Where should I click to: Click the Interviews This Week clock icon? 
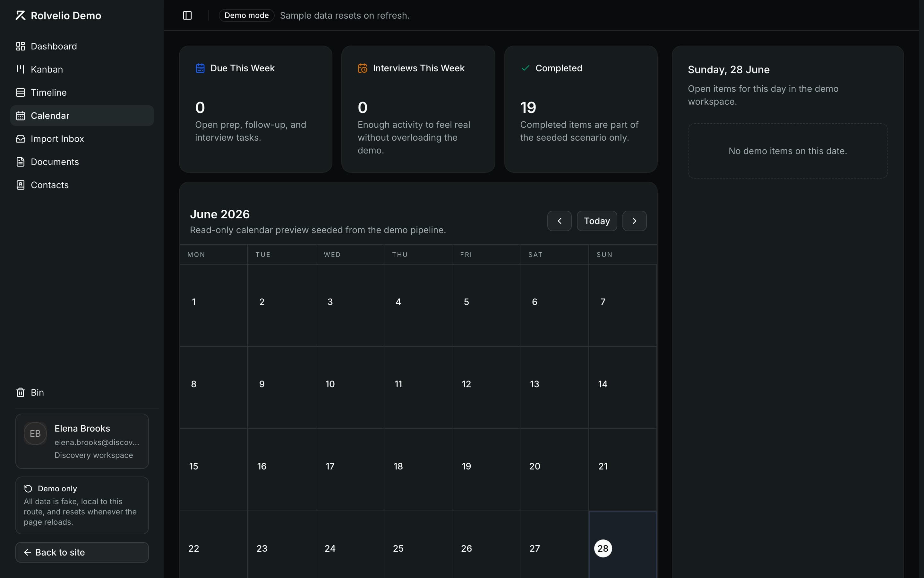362,68
